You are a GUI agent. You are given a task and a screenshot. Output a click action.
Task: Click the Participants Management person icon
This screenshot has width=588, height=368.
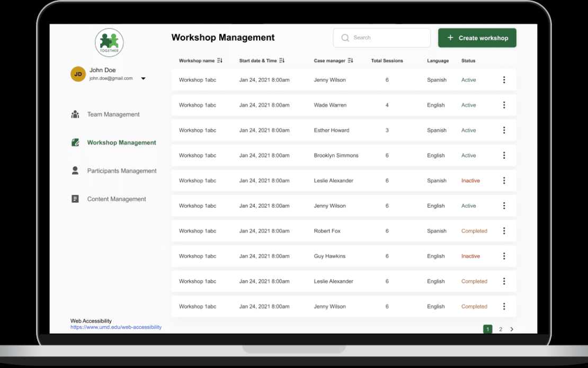(x=75, y=170)
